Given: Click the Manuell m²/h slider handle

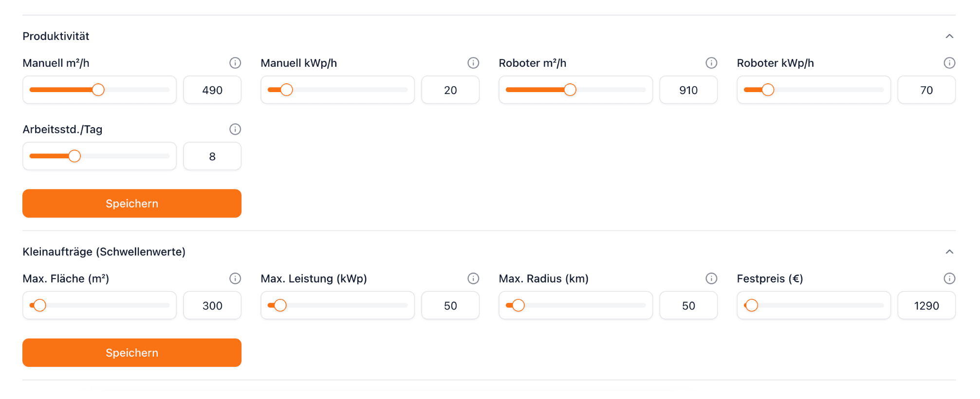Looking at the screenshot, I should 98,90.
